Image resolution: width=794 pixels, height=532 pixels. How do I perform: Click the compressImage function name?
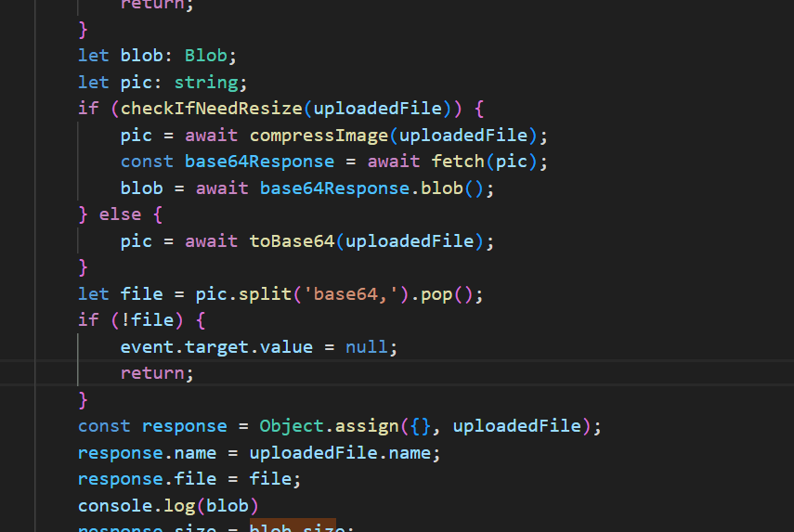point(318,135)
